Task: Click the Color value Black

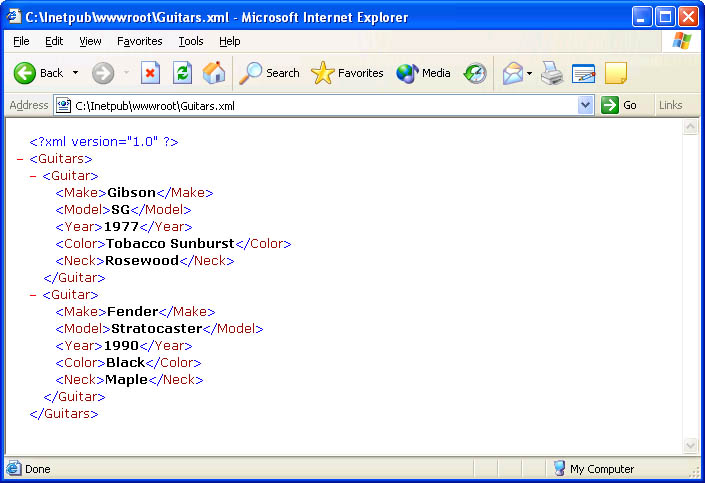Action: coord(125,363)
